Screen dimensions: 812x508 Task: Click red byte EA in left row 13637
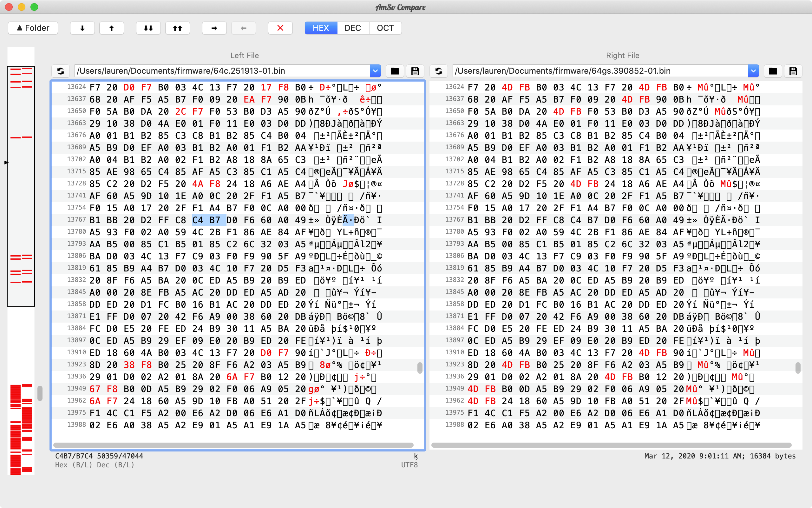(x=249, y=99)
